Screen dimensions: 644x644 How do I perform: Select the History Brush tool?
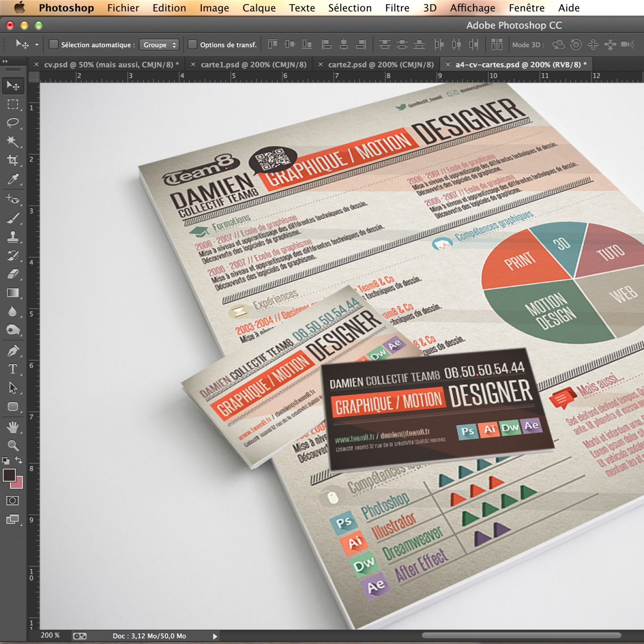[x=13, y=255]
